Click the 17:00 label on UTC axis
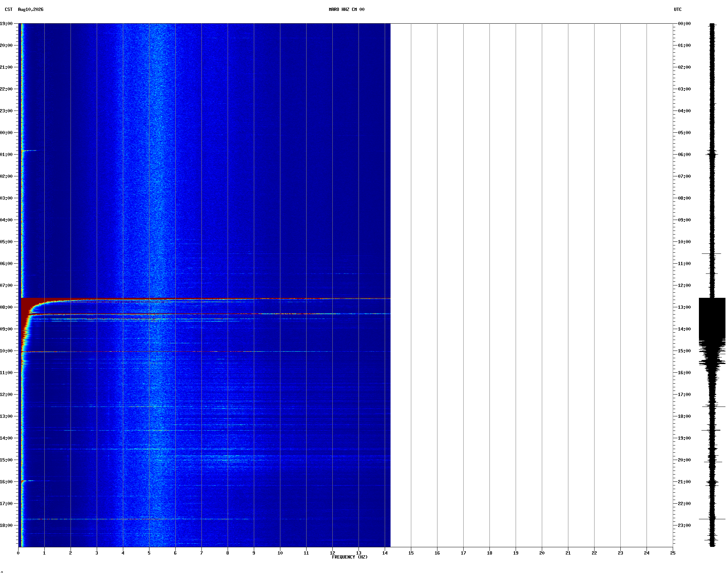Screen dimensions: 728x576 coord(684,395)
